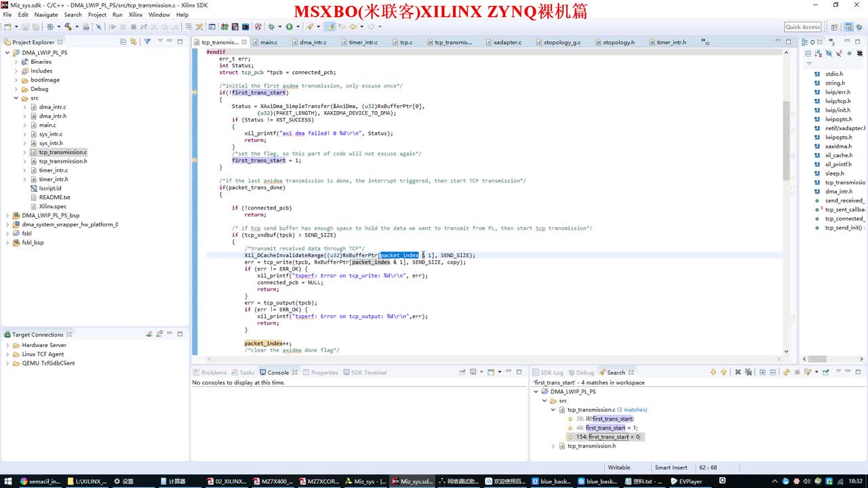The height and width of the screenshot is (488, 868).
Task: Click Open Console icon in Console panel
Action: point(491,372)
